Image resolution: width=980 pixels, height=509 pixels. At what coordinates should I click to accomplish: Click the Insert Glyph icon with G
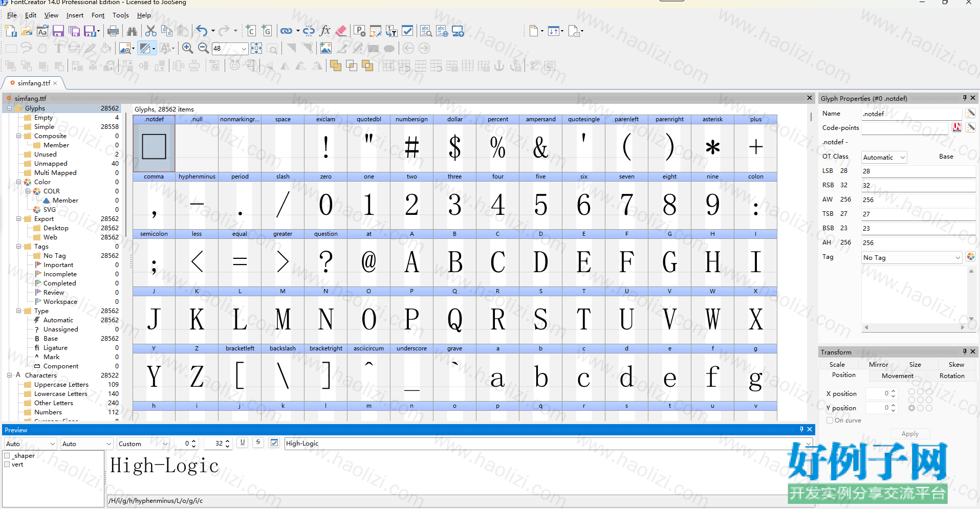[267, 31]
